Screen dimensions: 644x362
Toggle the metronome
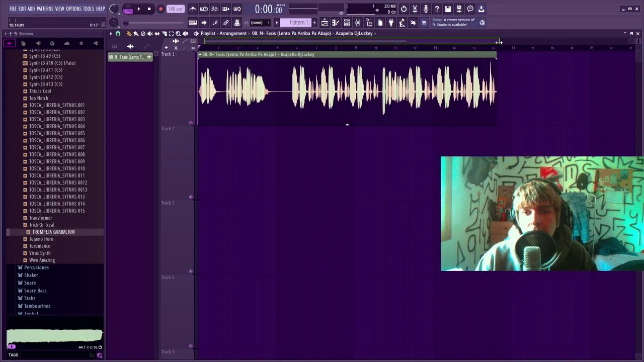click(193, 9)
